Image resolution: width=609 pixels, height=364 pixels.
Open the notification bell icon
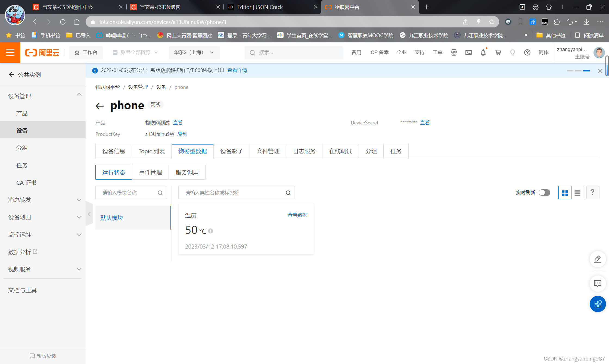(483, 52)
